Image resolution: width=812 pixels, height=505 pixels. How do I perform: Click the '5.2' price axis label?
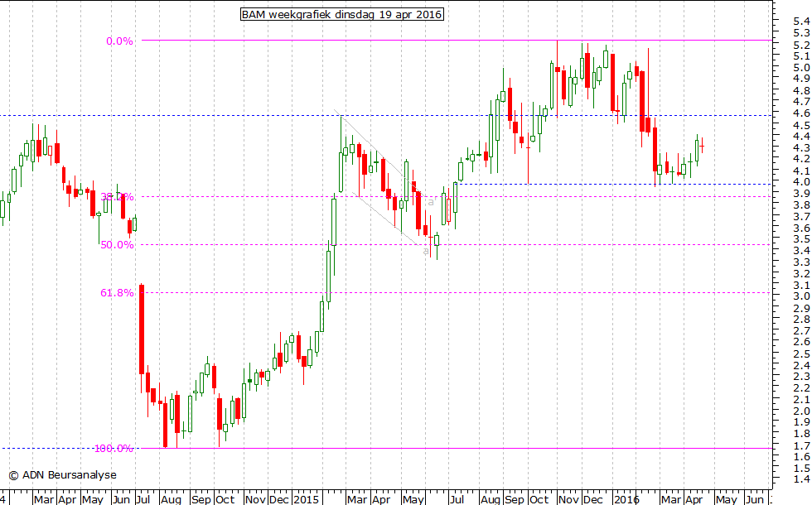pos(801,45)
